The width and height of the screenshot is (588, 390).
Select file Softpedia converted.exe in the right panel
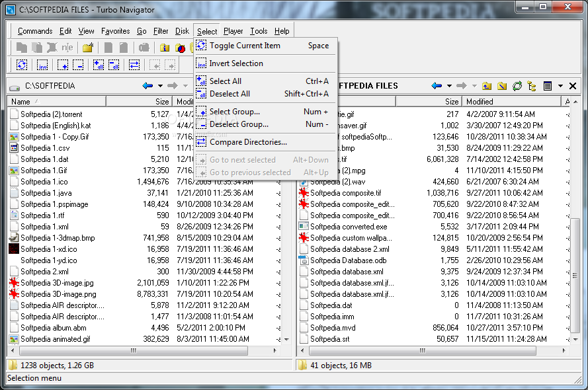click(349, 227)
